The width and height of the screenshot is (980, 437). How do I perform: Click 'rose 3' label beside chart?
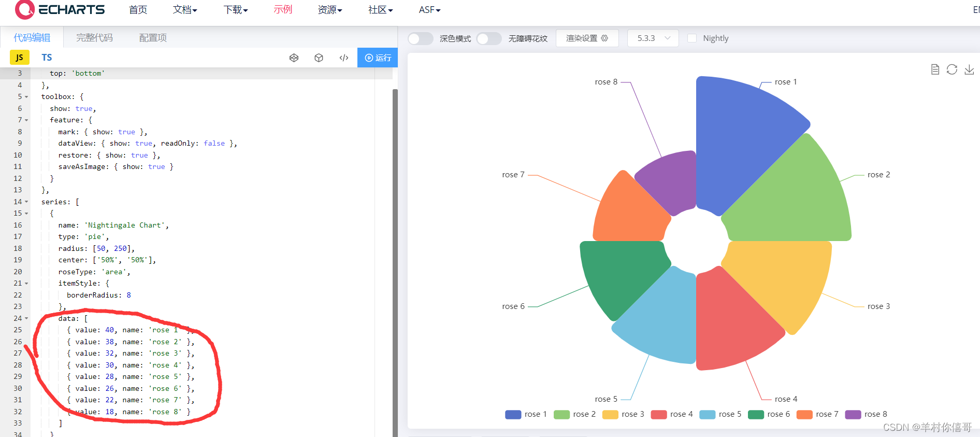878,306
